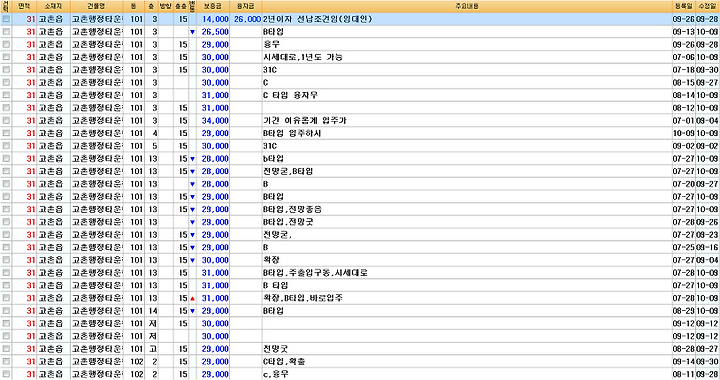Click the registration date 08-14
Viewport: 720px width, 380px height.
[683, 95]
